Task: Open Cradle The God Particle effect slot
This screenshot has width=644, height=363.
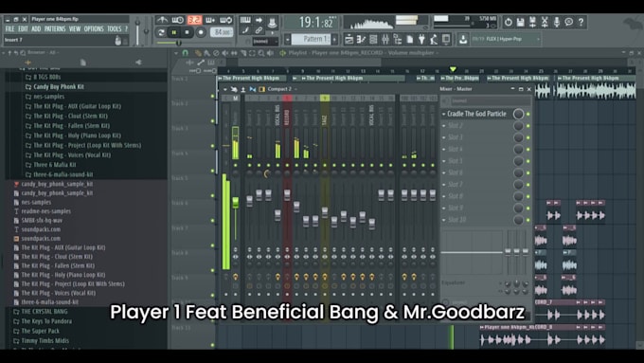Action: point(476,114)
